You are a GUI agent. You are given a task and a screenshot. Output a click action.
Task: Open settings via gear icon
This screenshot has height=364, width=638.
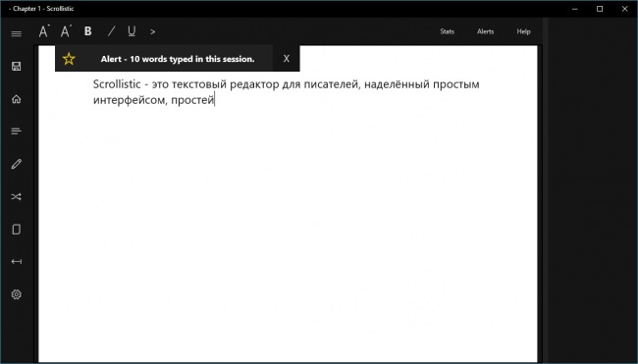pyautogui.click(x=17, y=294)
